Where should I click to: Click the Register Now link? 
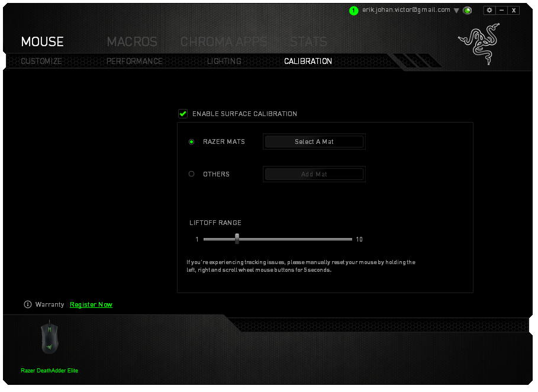point(91,304)
